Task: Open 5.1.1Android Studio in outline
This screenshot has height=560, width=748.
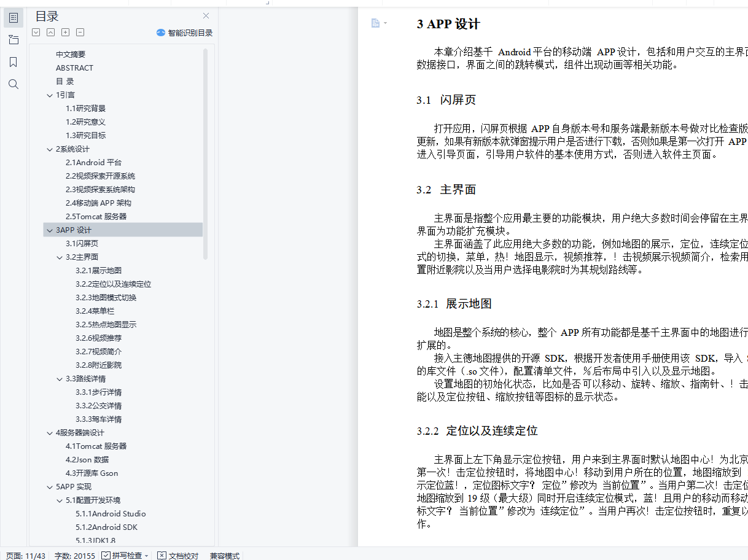Action: pos(111,513)
